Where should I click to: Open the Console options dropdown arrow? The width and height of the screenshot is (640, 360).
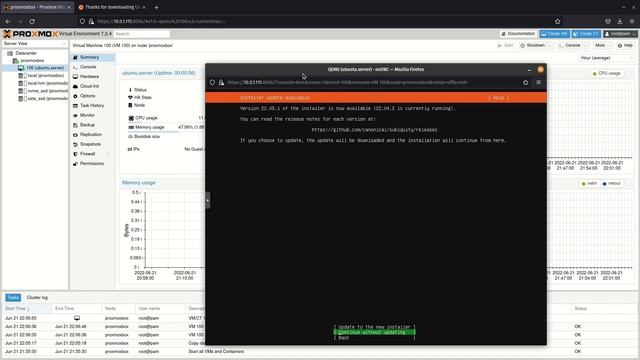click(585, 45)
